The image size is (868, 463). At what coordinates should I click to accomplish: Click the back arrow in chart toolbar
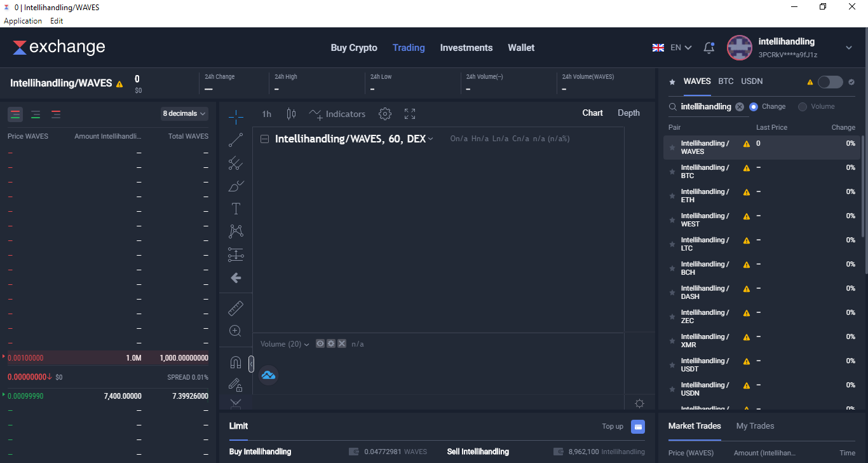pyautogui.click(x=236, y=278)
